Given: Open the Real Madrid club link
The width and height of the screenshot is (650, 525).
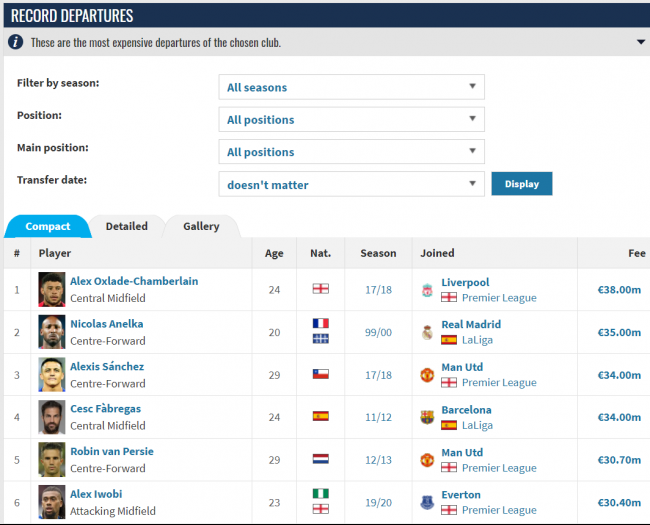Looking at the screenshot, I should tap(471, 324).
